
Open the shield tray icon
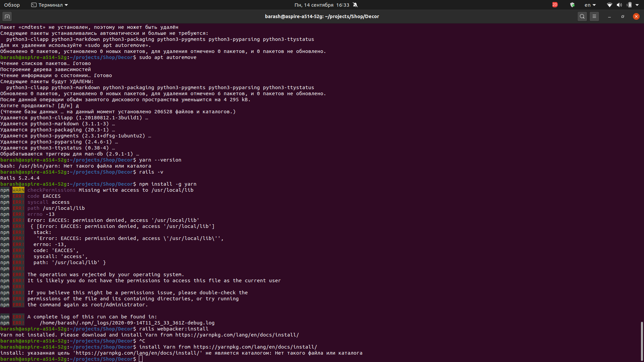(572, 5)
